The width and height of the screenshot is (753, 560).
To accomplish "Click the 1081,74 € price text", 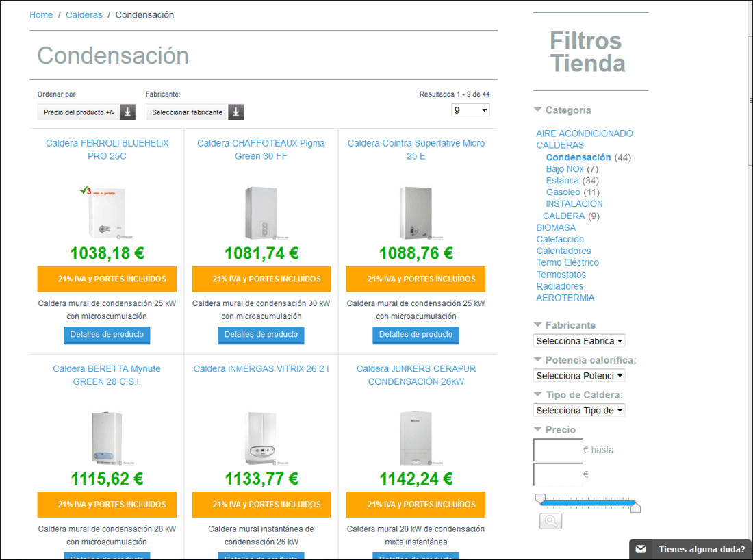I will pos(261,253).
